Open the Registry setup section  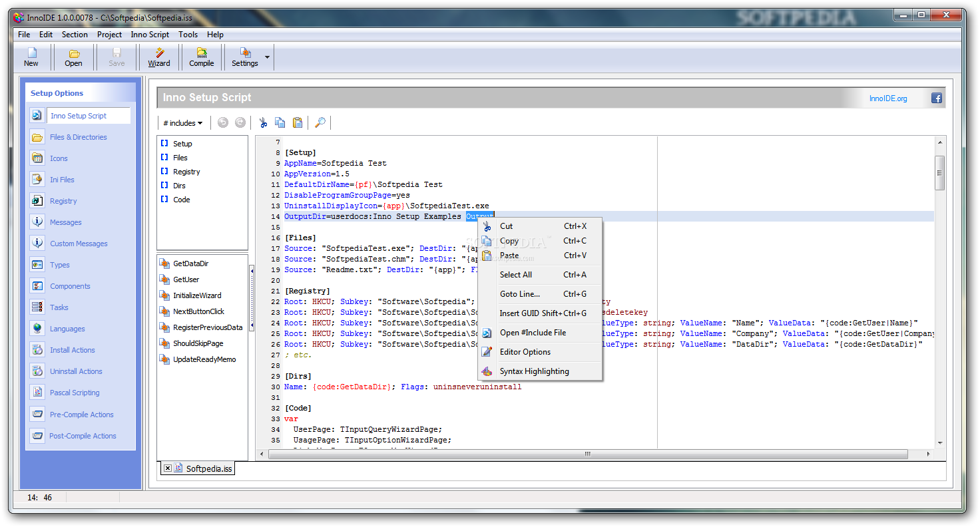tap(63, 201)
